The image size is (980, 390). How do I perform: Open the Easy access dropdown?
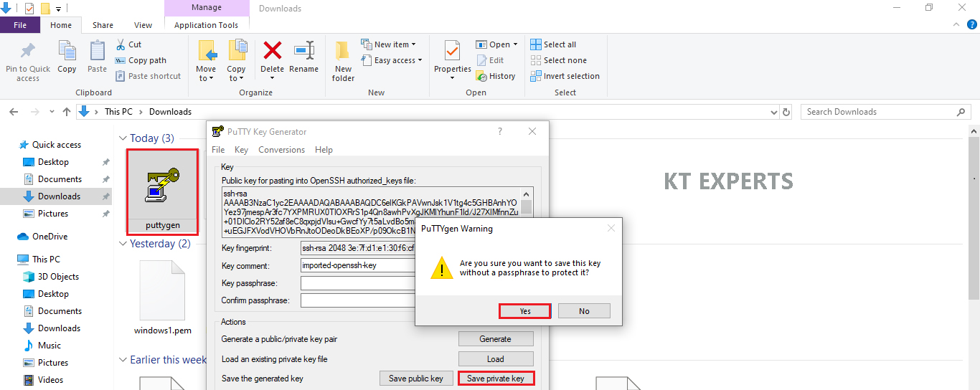(392, 60)
